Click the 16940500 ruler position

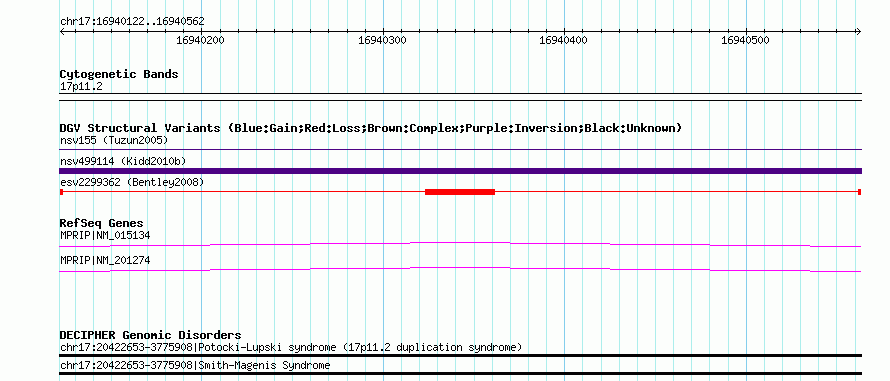745,40
